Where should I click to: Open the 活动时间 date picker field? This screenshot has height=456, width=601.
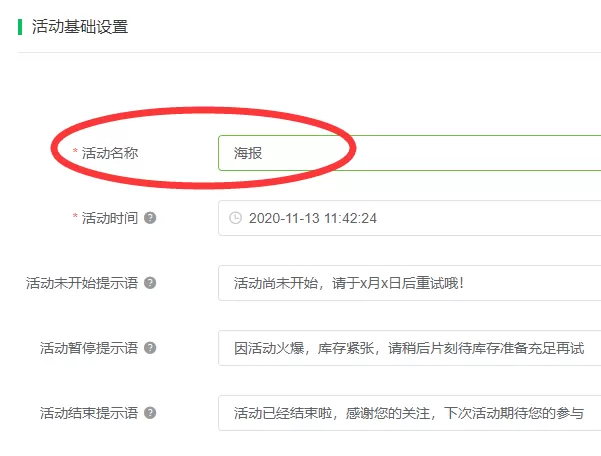point(409,218)
